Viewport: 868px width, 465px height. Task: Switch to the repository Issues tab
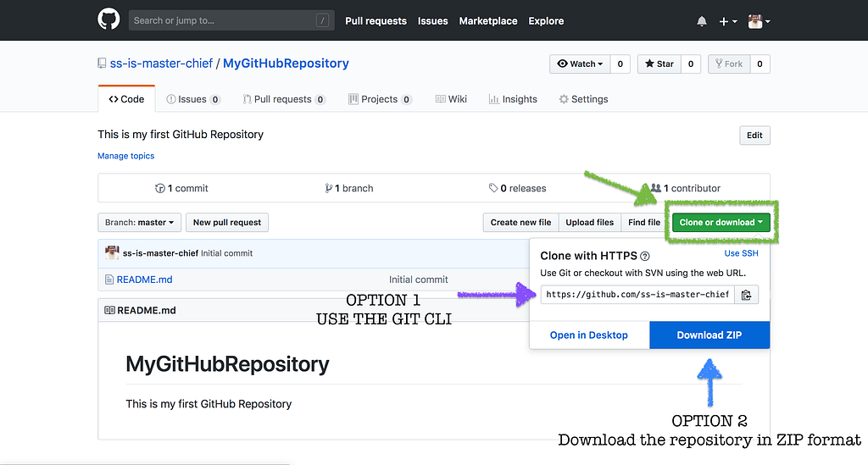point(193,100)
